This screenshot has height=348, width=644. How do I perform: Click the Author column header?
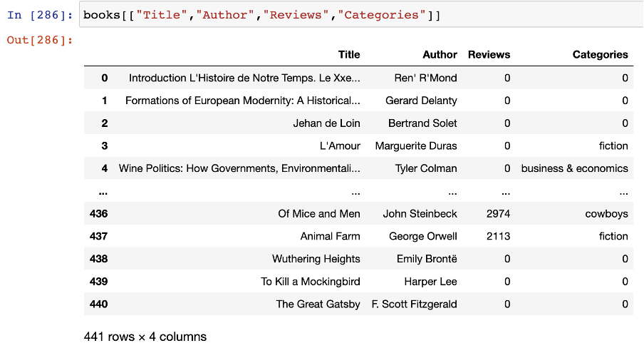[x=440, y=55]
